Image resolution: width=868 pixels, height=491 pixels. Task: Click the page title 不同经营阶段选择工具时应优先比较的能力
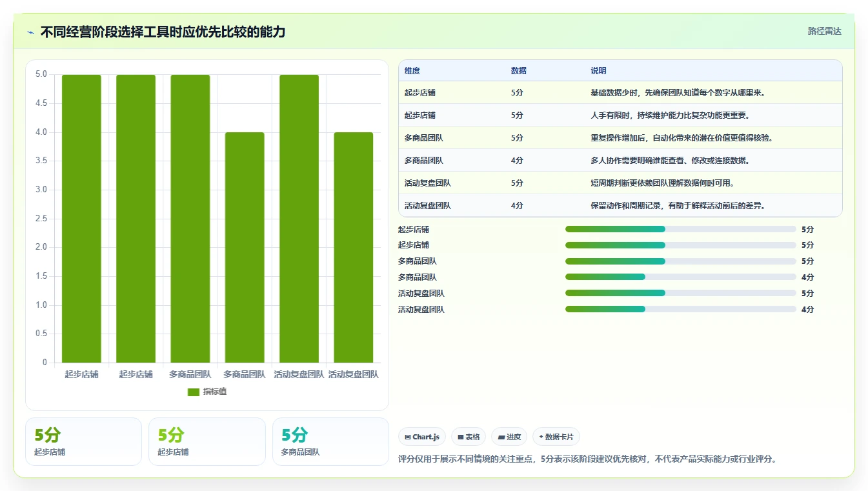click(163, 32)
